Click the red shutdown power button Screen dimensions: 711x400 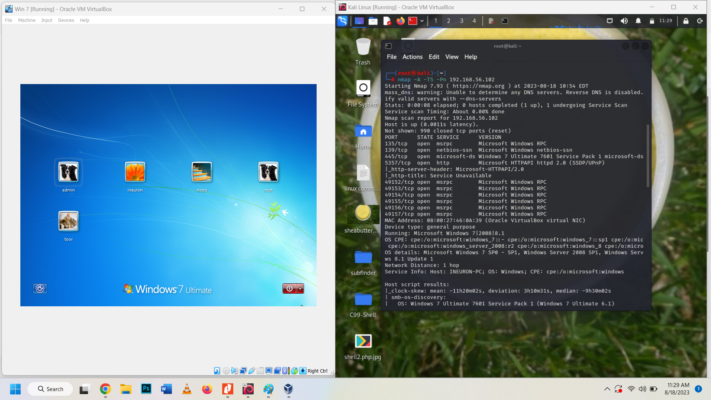coord(289,289)
